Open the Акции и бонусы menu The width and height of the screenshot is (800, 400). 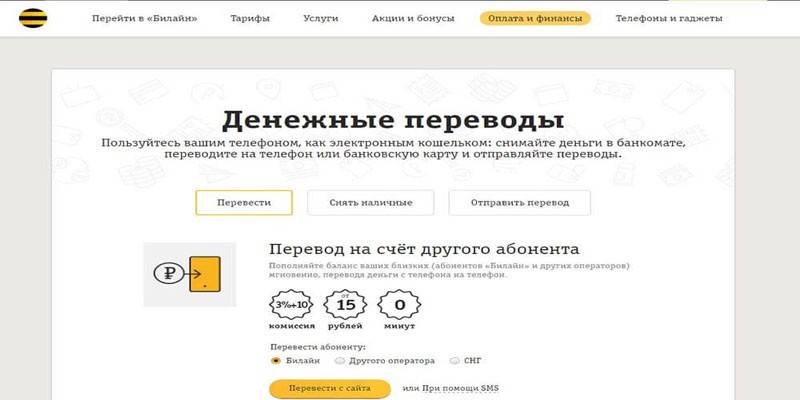click(x=412, y=19)
